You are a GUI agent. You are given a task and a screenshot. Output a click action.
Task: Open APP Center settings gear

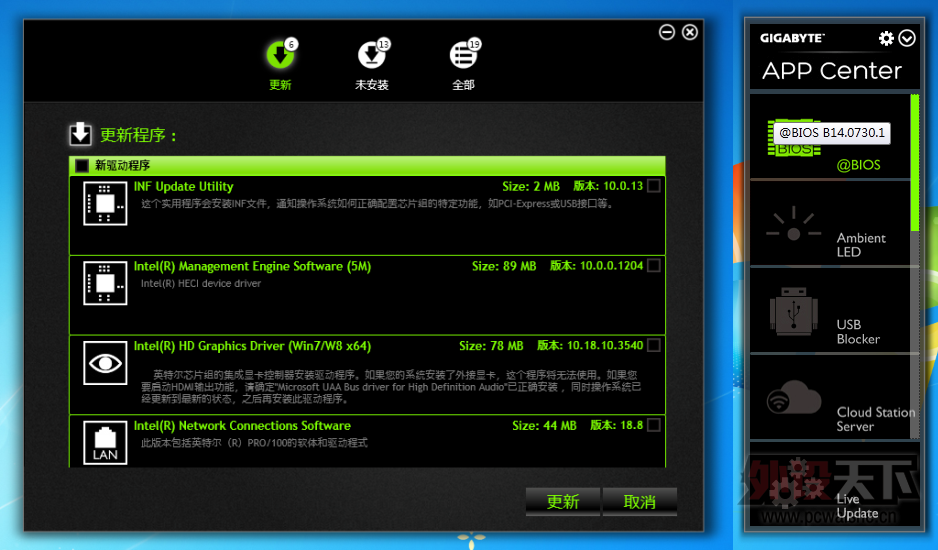[886, 38]
